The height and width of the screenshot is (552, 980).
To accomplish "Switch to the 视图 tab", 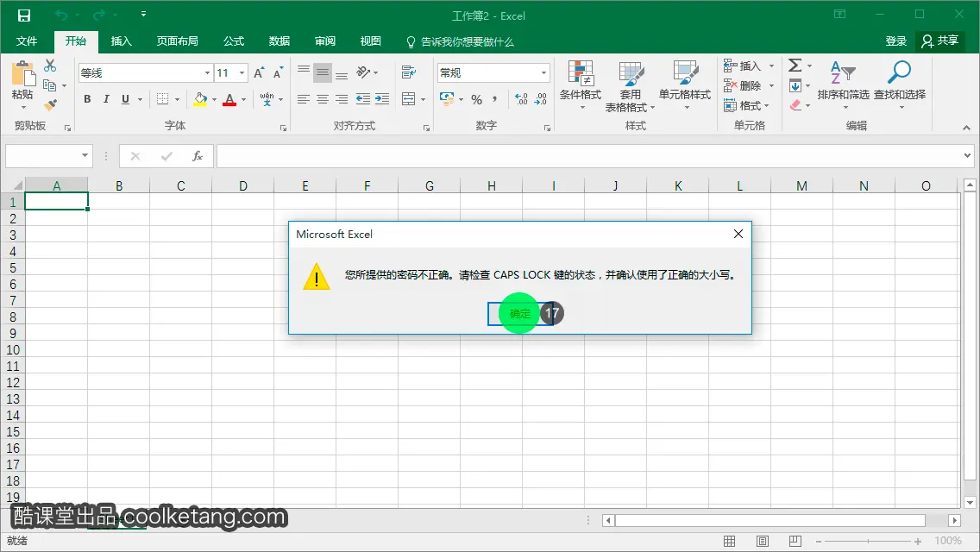I will (371, 41).
